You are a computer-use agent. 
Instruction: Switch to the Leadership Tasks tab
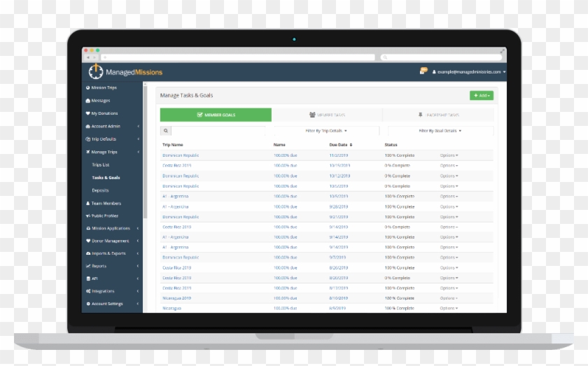click(x=438, y=115)
